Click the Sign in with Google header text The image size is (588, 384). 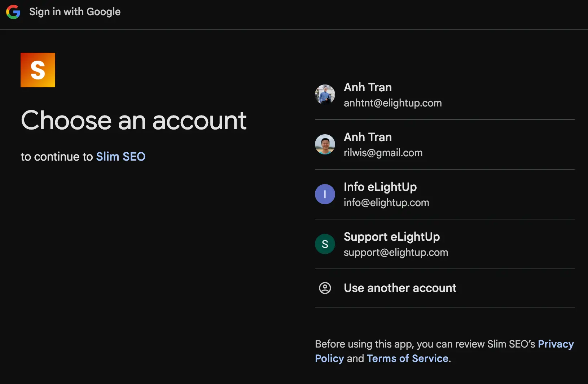pos(75,12)
